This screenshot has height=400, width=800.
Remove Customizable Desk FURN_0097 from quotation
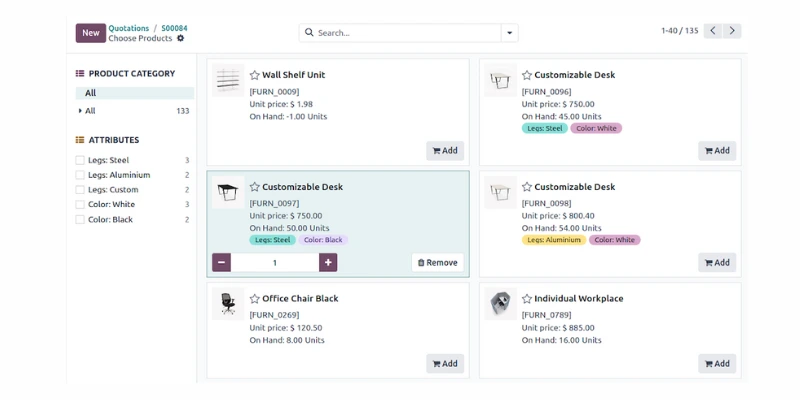click(x=438, y=263)
